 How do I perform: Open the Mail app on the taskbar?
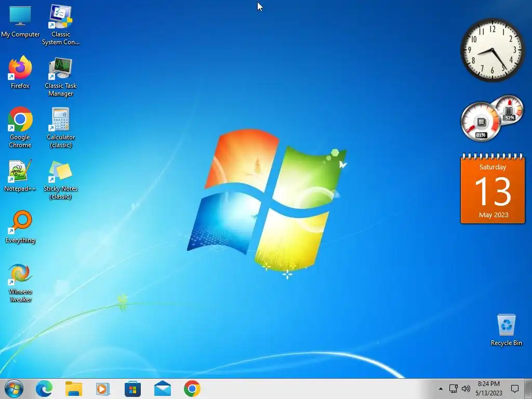[163, 389]
